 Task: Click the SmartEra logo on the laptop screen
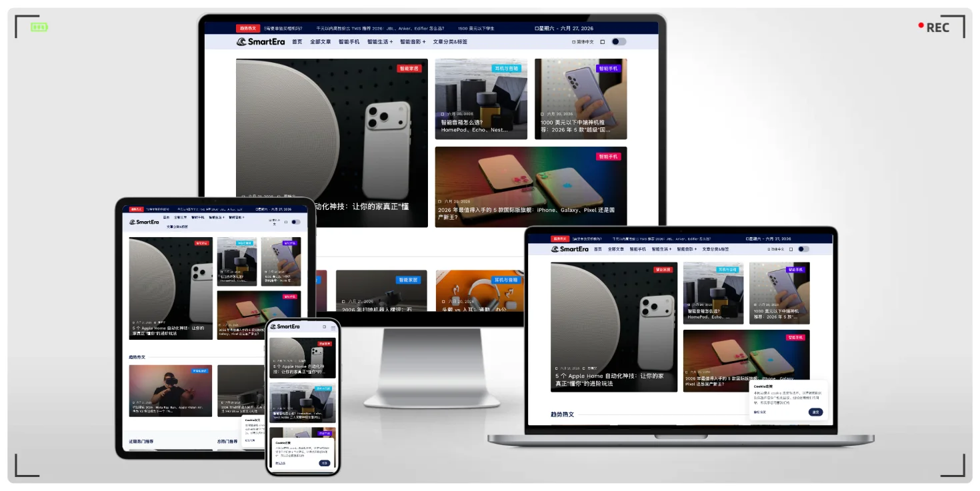tap(570, 249)
